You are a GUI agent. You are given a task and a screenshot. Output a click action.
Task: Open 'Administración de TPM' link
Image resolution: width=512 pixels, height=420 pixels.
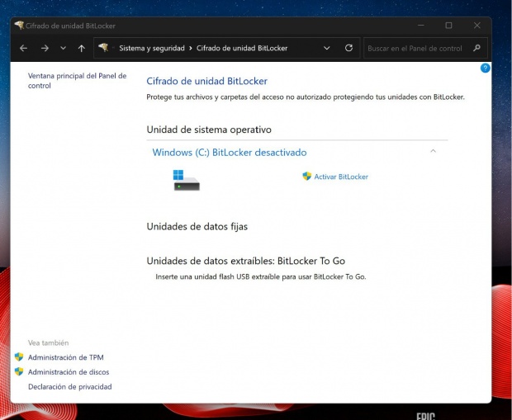[x=65, y=357]
